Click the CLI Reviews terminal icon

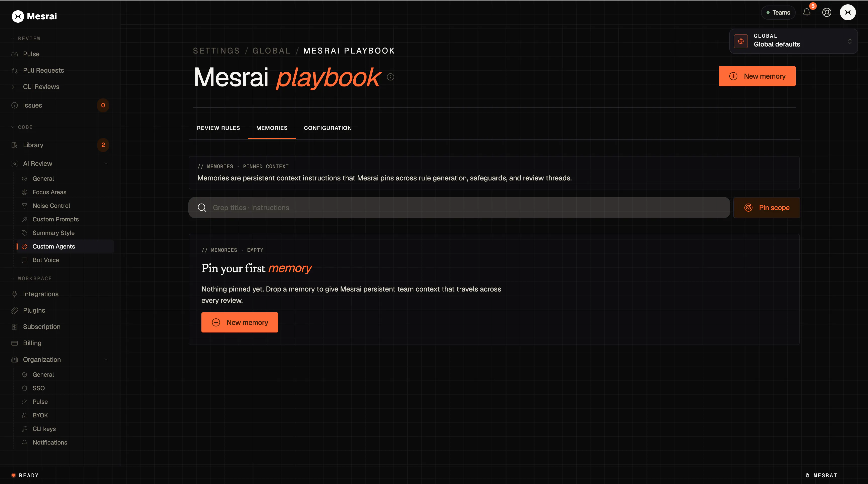pos(15,87)
